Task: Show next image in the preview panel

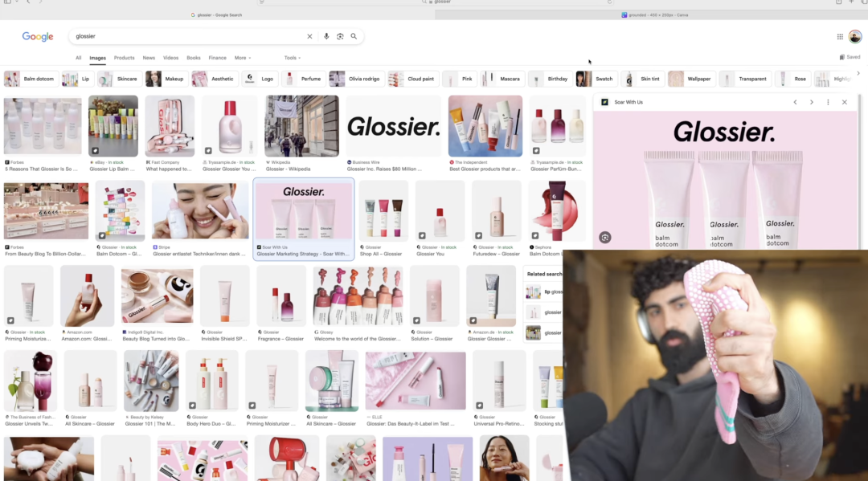Action: pos(812,102)
